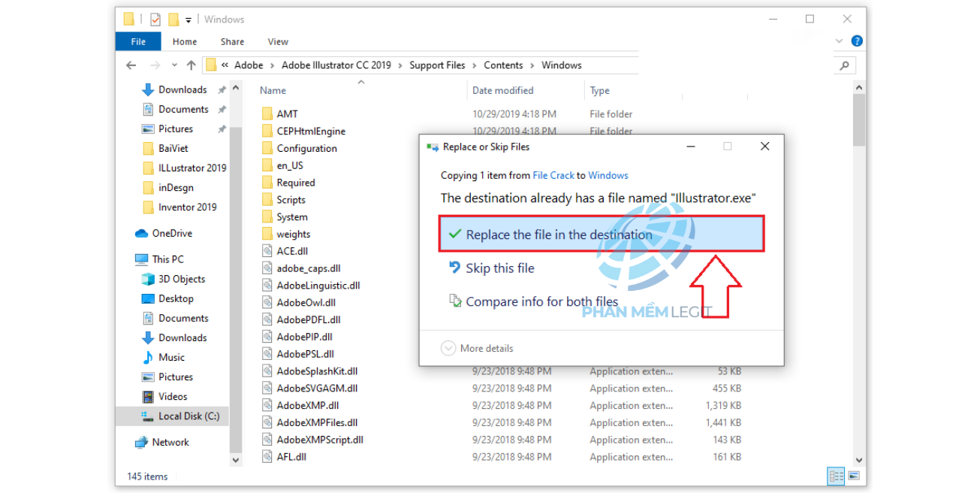Select the AdobePDFL.dll file
The width and height of the screenshot is (980, 493).
pos(308,320)
